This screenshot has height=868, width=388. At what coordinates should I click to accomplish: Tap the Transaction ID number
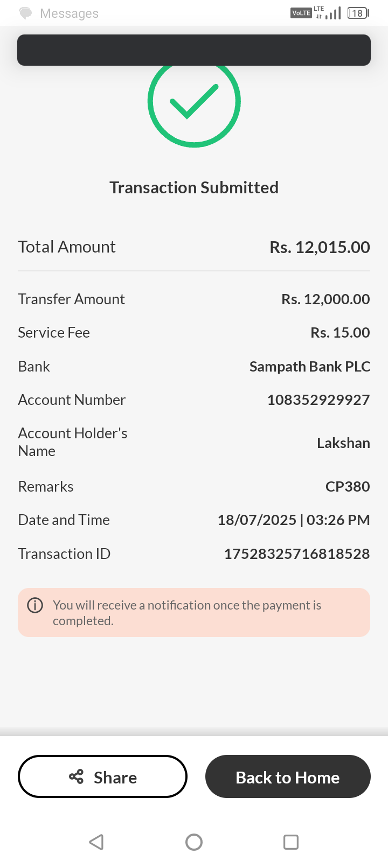[x=297, y=554]
